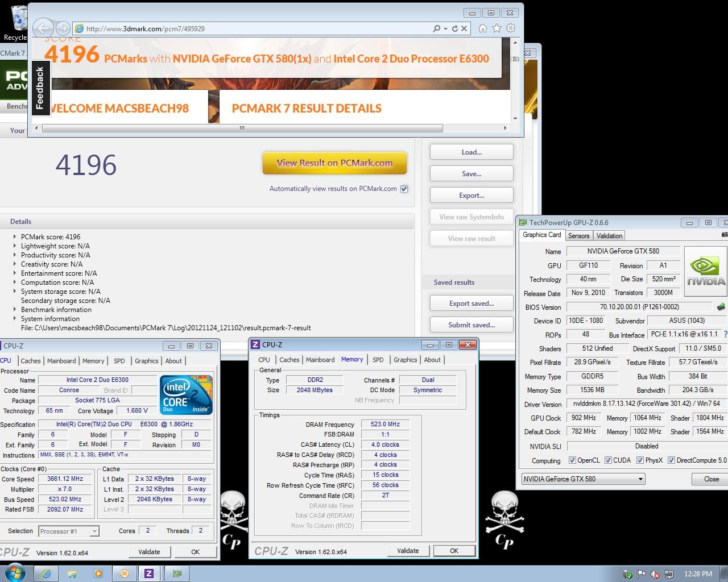
Task: Expand the Lightweight score row
Action: 15,246
